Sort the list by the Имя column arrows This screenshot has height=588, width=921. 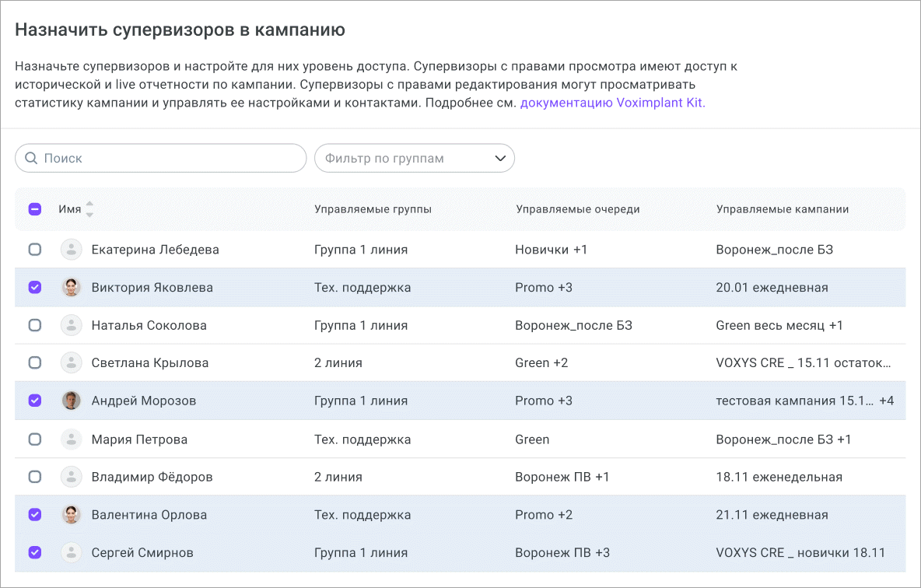point(89,209)
